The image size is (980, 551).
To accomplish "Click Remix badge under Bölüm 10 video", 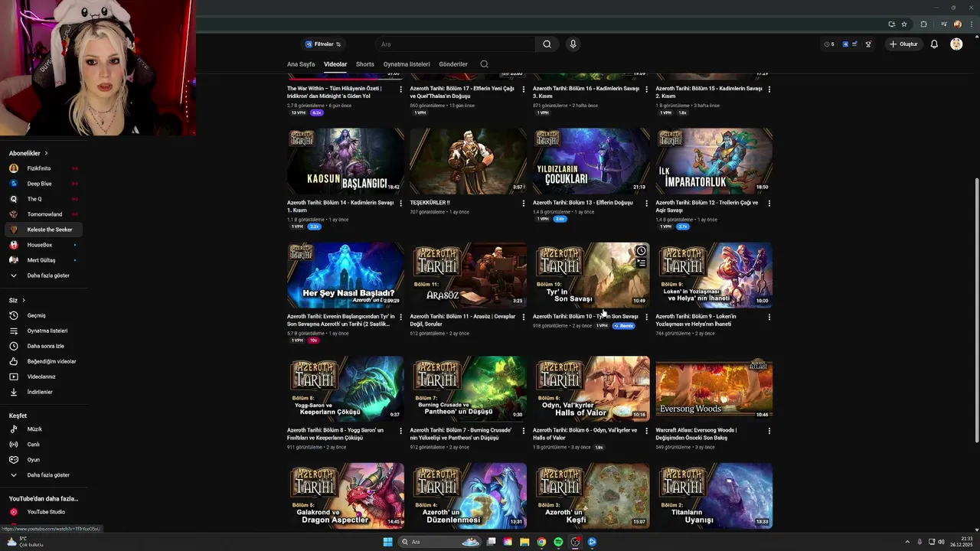I will (623, 326).
